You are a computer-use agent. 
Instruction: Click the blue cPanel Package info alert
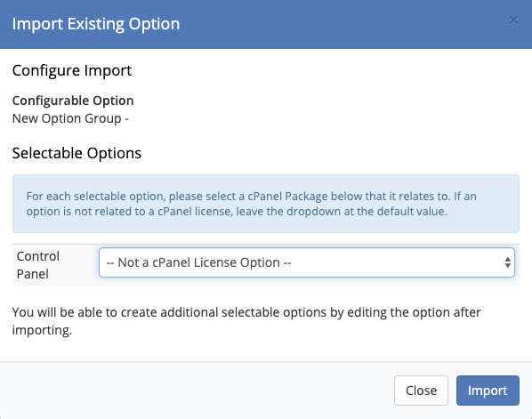(x=266, y=204)
